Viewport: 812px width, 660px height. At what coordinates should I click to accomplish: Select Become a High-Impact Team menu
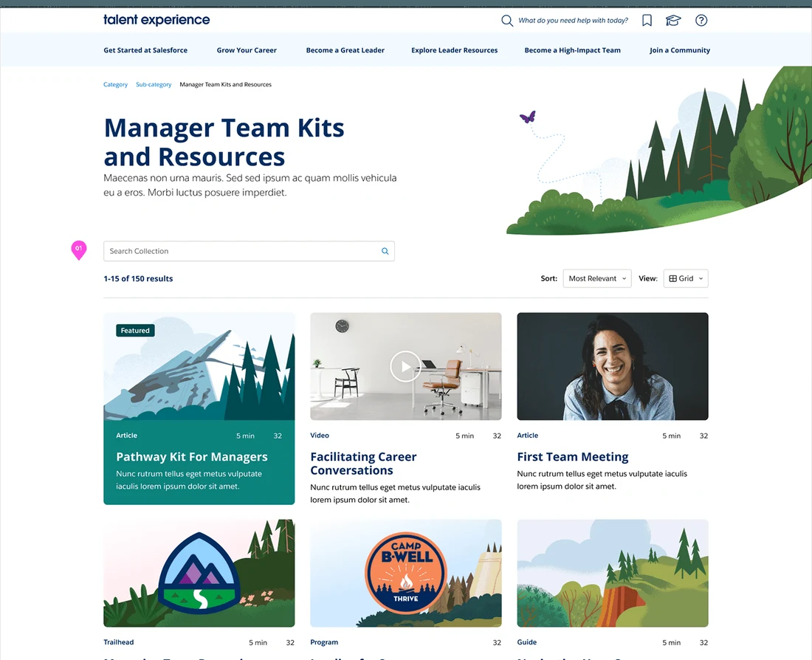(x=572, y=50)
